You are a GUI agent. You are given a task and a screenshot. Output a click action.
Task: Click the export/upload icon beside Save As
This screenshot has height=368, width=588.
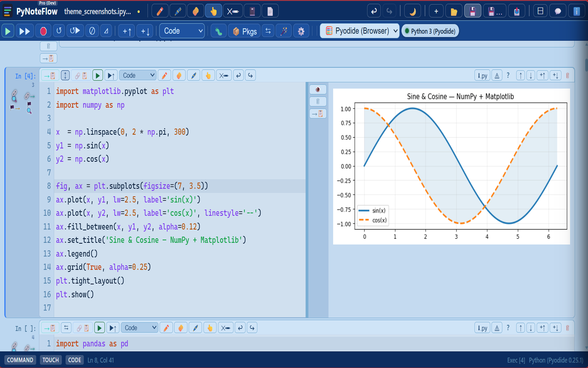(517, 11)
